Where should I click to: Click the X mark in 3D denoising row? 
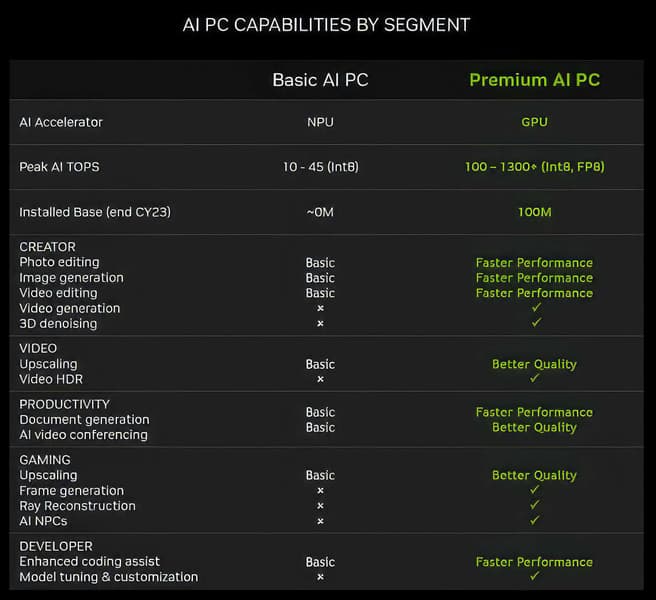[x=320, y=324]
